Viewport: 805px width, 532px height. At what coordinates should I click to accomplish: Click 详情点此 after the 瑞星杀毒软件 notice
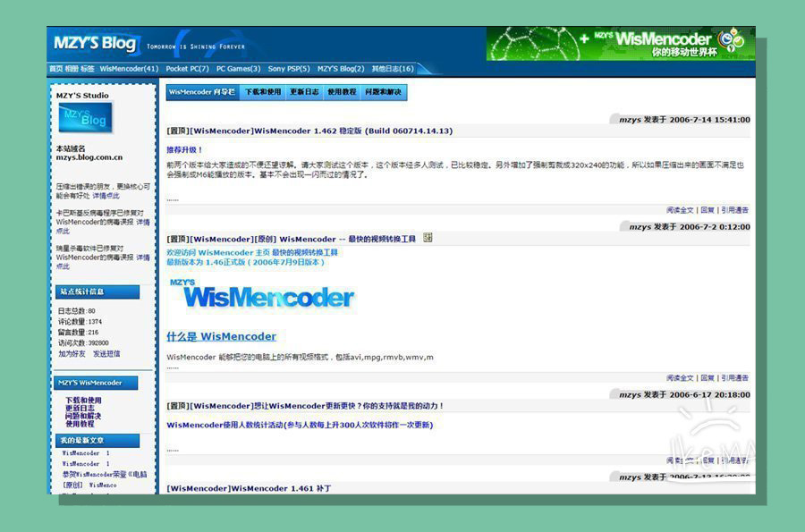[x=143, y=258]
